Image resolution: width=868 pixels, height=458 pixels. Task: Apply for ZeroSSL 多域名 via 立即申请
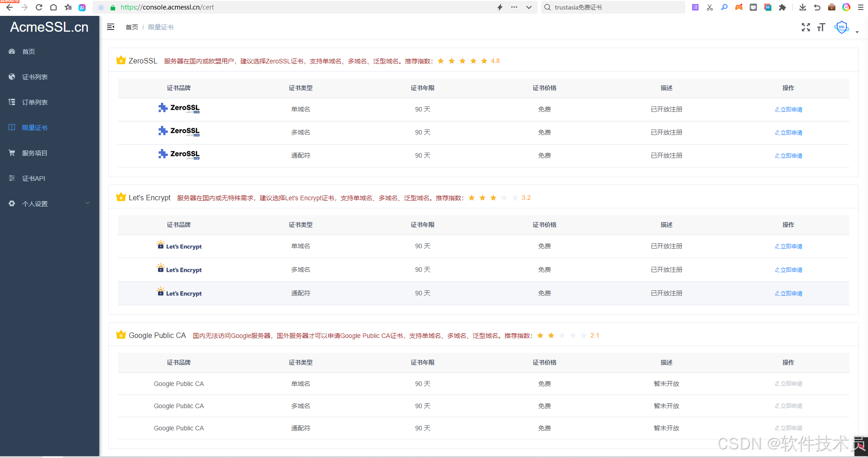point(789,133)
